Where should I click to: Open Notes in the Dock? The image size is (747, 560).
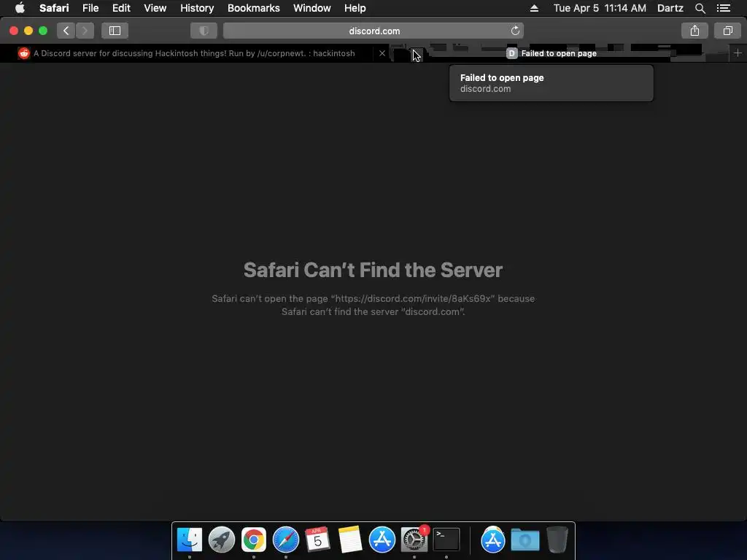(349, 540)
